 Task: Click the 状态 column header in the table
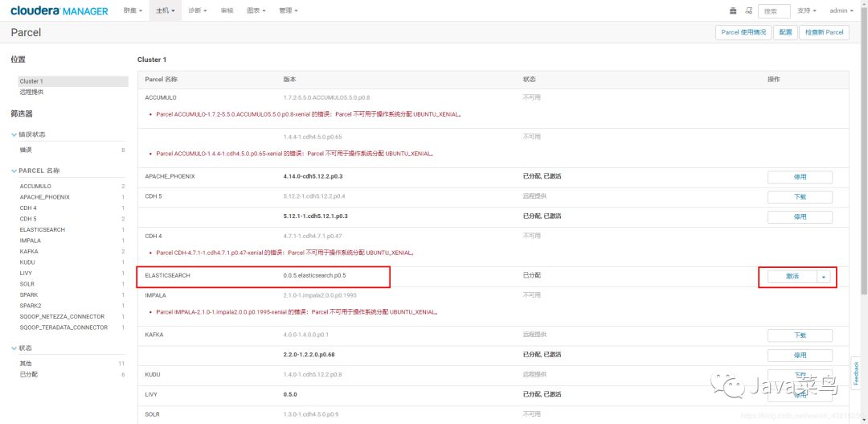click(x=529, y=80)
